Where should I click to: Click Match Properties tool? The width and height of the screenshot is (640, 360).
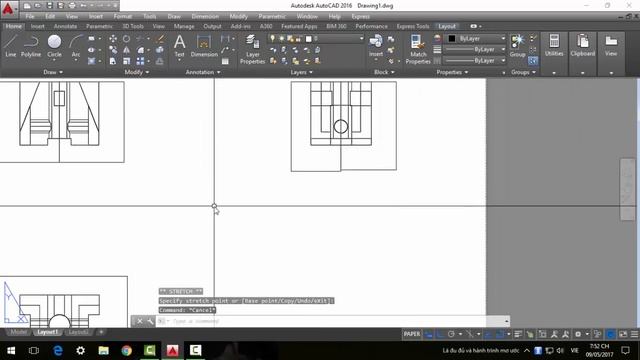tap(418, 49)
